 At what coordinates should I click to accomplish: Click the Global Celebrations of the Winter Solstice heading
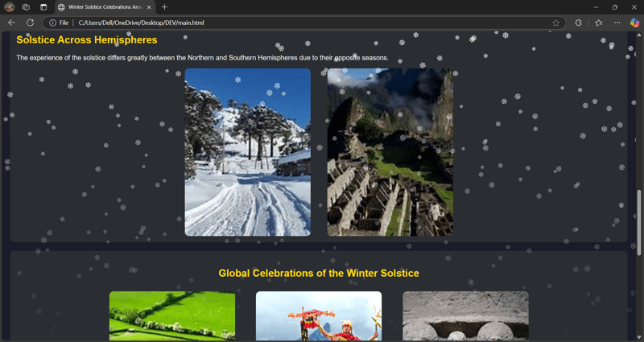tap(319, 273)
